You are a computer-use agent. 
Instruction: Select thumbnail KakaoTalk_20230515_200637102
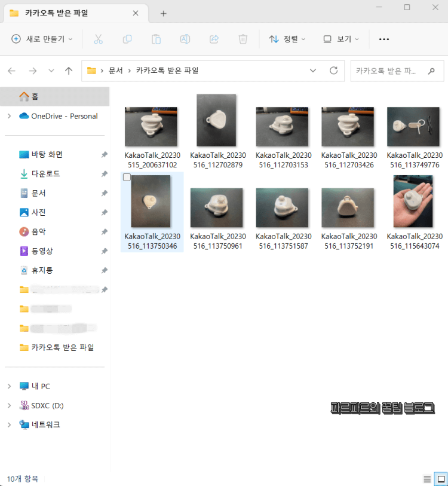click(x=151, y=127)
